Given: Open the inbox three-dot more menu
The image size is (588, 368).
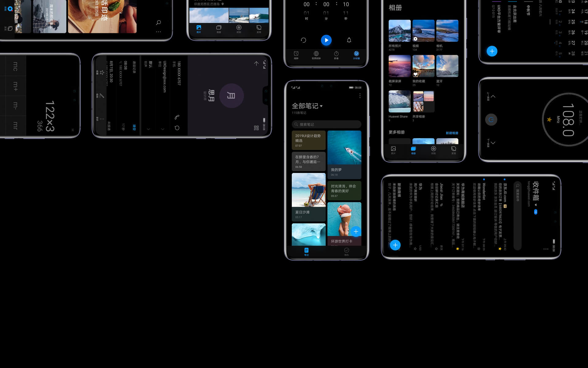Looking at the screenshot, I should point(546,249).
